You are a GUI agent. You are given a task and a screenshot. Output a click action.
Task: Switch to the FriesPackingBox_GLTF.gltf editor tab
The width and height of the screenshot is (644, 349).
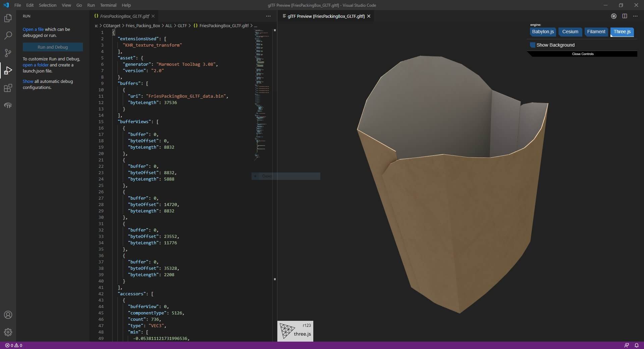click(x=124, y=16)
